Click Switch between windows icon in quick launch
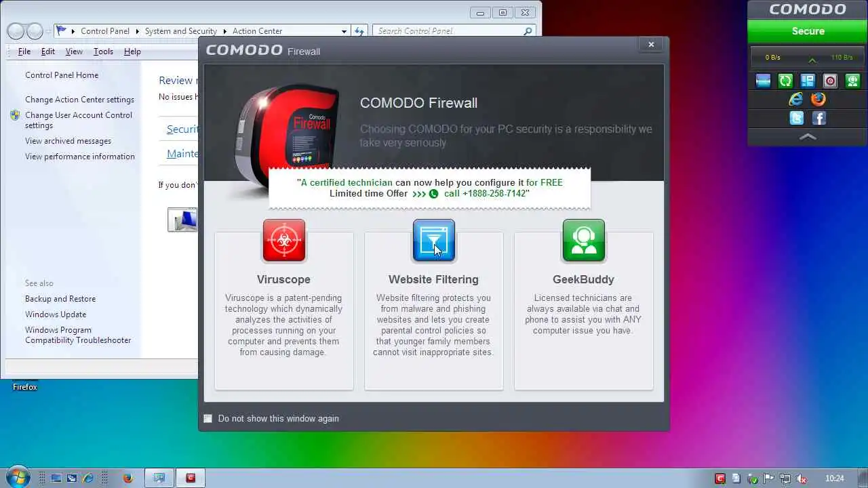The width and height of the screenshot is (868, 488). pyautogui.click(x=72, y=478)
